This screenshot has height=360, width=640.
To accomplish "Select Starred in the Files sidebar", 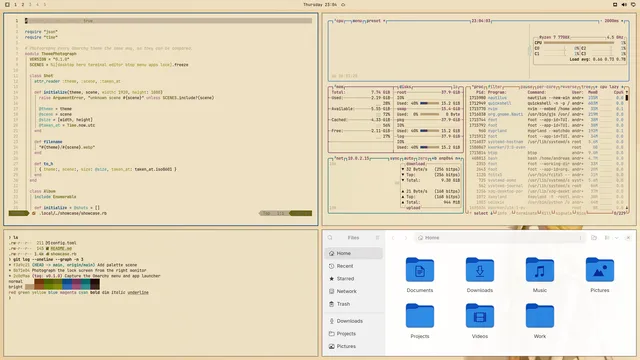I will 353,278.
